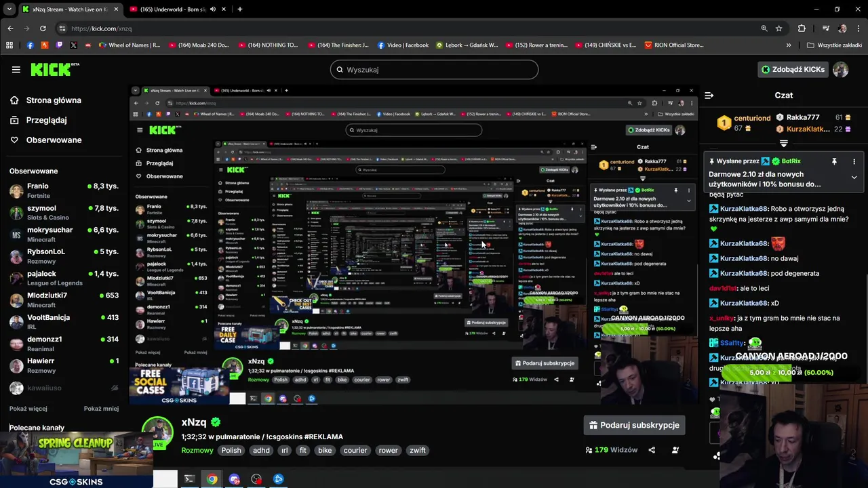Open Franio's channel in Obserwowane list
Image resolution: width=868 pixels, height=488 pixels.
[x=64, y=190]
